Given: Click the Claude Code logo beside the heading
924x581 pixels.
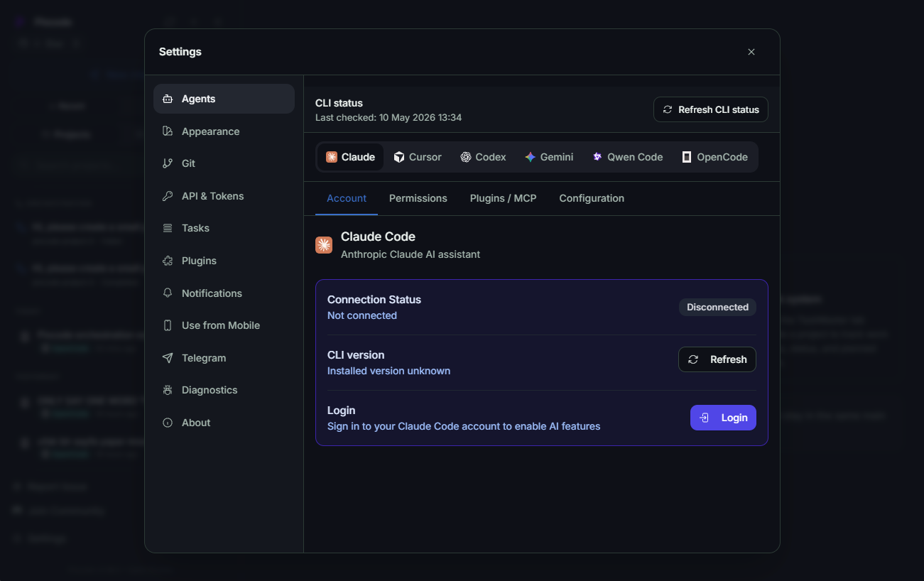Looking at the screenshot, I should (x=324, y=245).
